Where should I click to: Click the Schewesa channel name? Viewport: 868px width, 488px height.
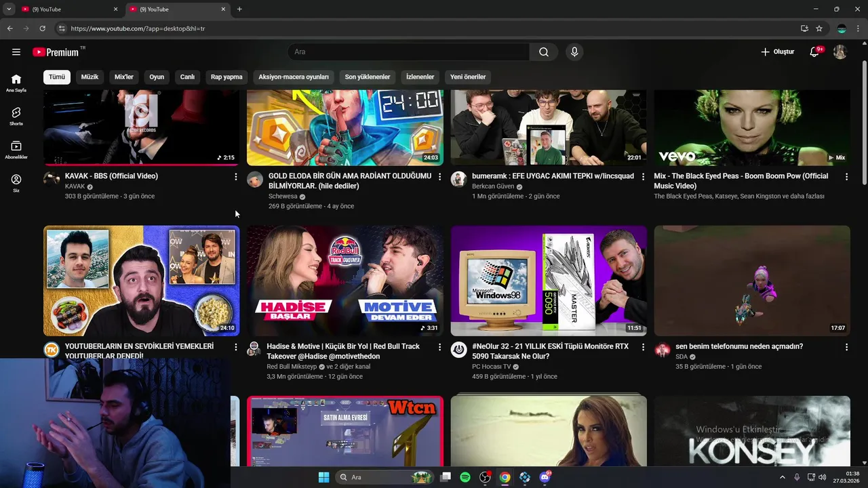(x=283, y=197)
